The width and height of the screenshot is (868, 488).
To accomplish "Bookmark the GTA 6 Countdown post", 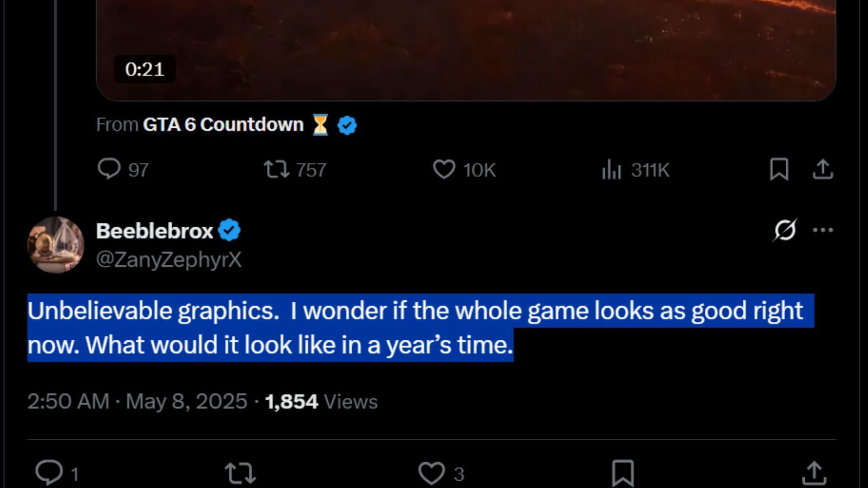I will (779, 169).
